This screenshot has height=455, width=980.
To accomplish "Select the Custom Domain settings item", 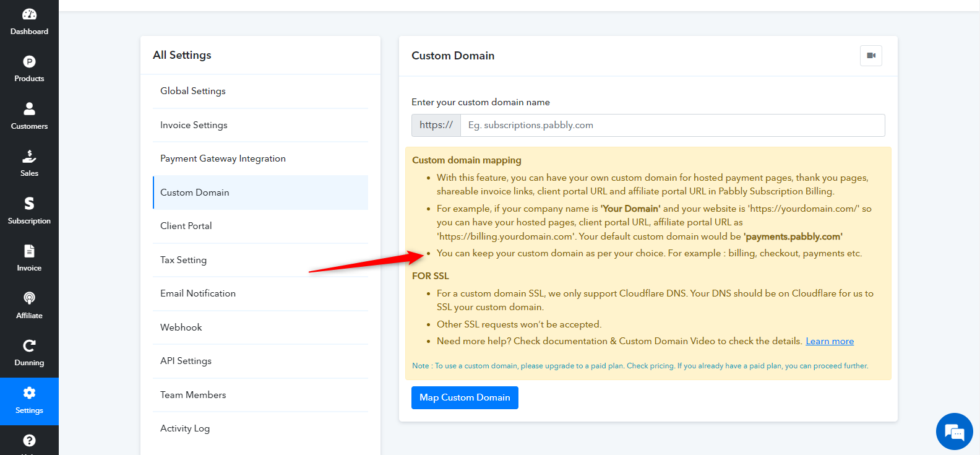I will (260, 193).
